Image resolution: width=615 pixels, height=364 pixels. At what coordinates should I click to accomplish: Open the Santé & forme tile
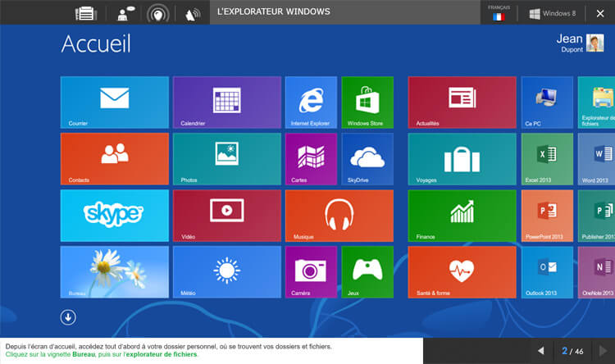462,272
